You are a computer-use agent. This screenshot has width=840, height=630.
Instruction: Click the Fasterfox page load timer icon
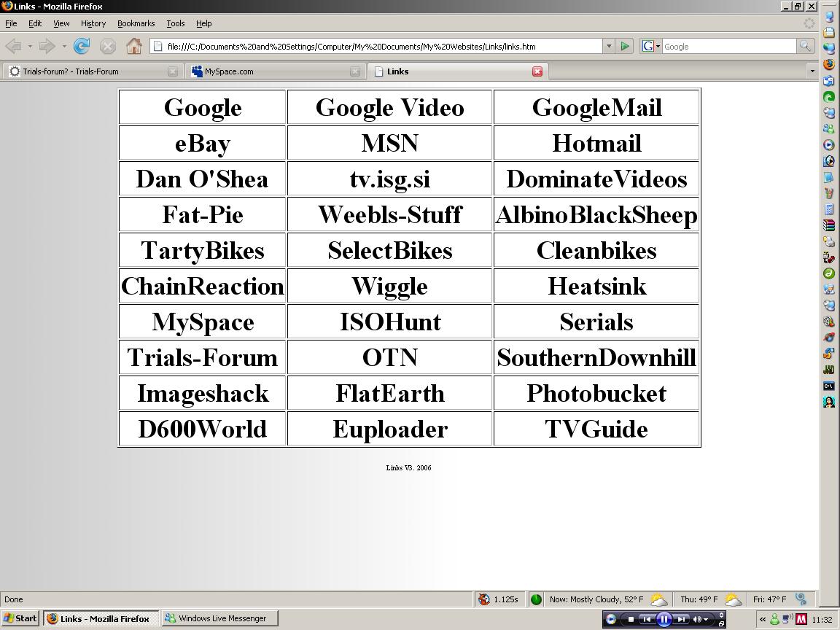point(483,599)
